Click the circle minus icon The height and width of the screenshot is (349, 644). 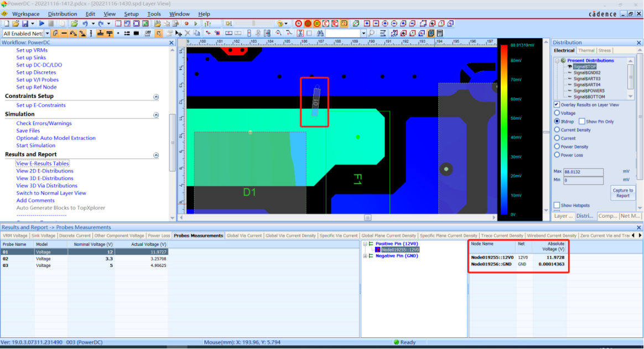(394, 23)
